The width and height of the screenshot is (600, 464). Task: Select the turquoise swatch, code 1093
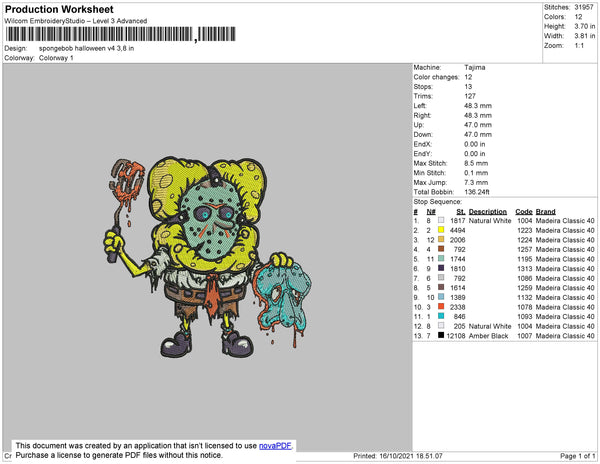[441, 316]
